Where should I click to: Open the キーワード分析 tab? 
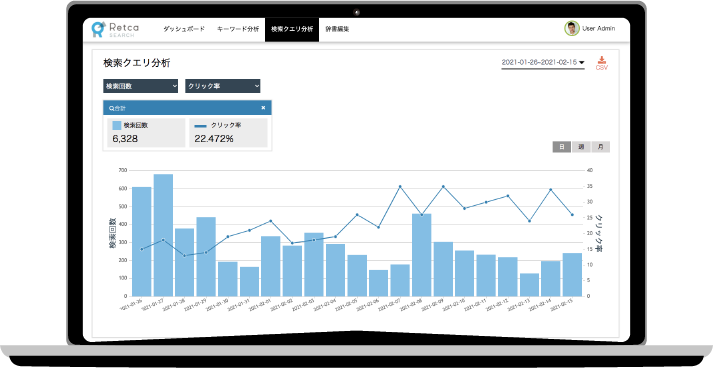pyautogui.click(x=238, y=29)
